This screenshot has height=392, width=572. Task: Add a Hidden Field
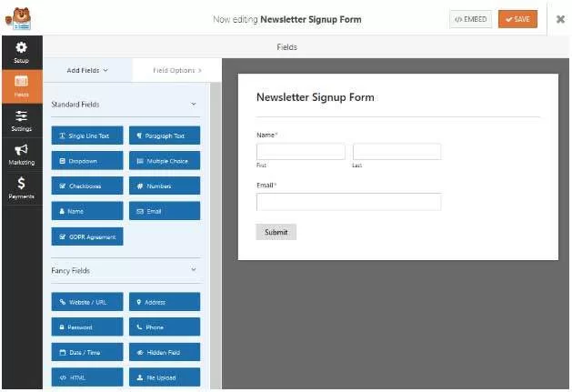point(165,352)
